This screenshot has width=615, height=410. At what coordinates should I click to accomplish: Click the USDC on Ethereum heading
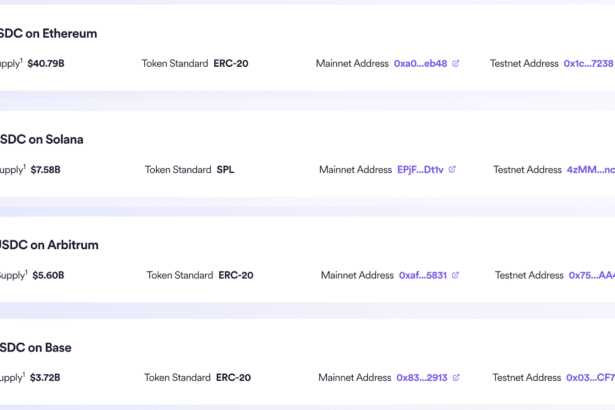tap(49, 33)
